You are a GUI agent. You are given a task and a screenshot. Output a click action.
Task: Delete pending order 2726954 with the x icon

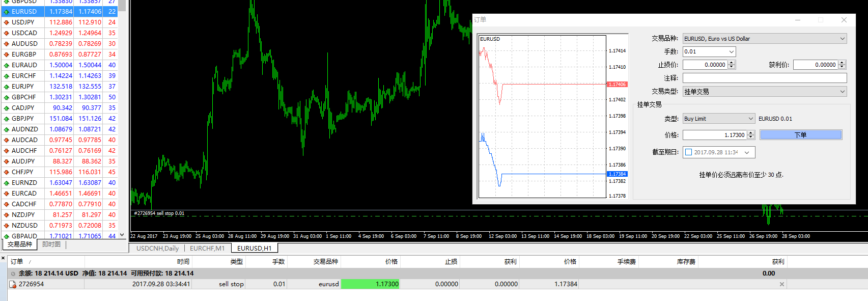782,284
